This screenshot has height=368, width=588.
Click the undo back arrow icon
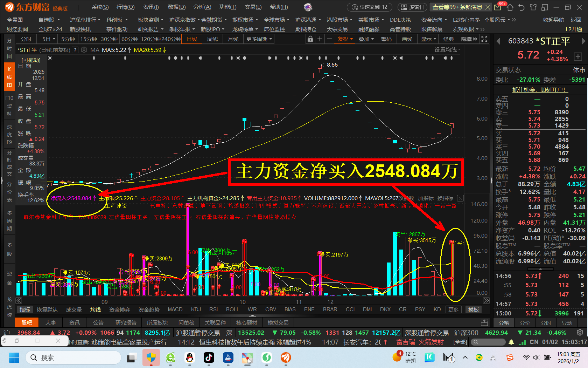(x=521, y=7)
